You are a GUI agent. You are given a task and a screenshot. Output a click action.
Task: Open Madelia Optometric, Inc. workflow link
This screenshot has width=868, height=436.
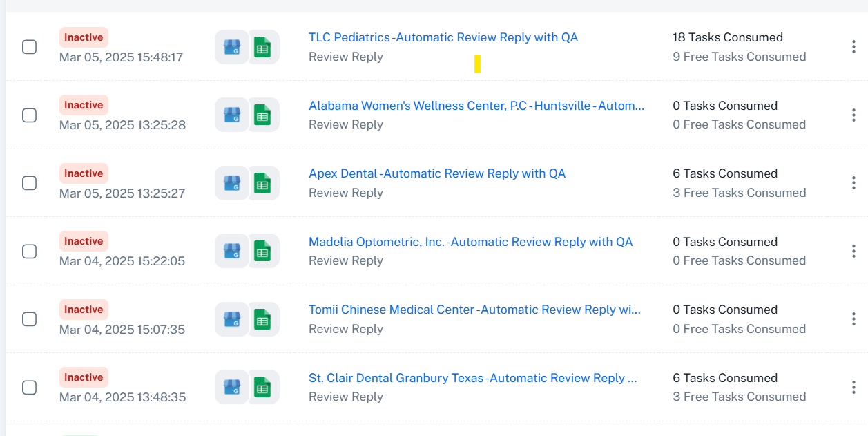(x=471, y=242)
